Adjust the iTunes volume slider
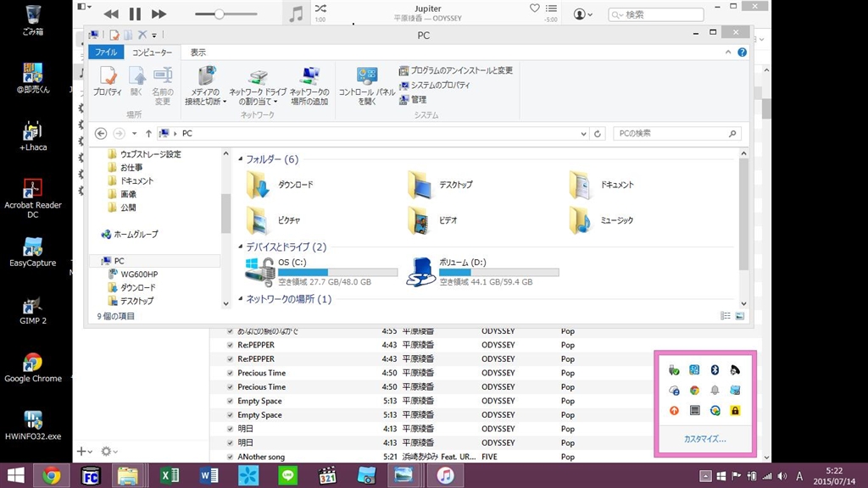Image resolution: width=868 pixels, height=488 pixels. (220, 14)
